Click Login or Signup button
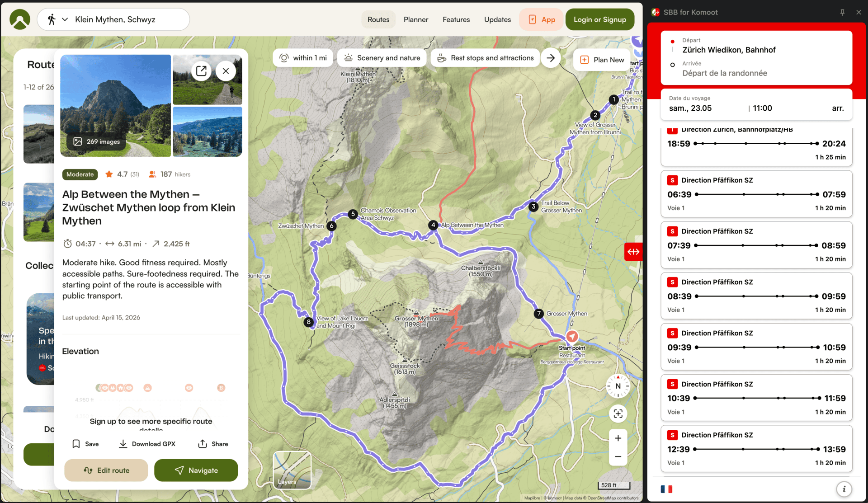868x503 pixels. point(600,19)
